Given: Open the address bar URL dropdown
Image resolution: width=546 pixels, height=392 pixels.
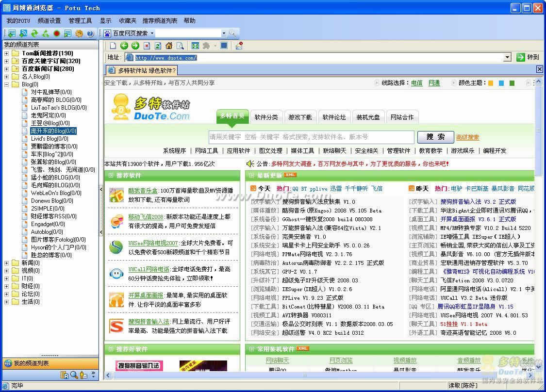Looking at the screenshot, I should coord(507,57).
